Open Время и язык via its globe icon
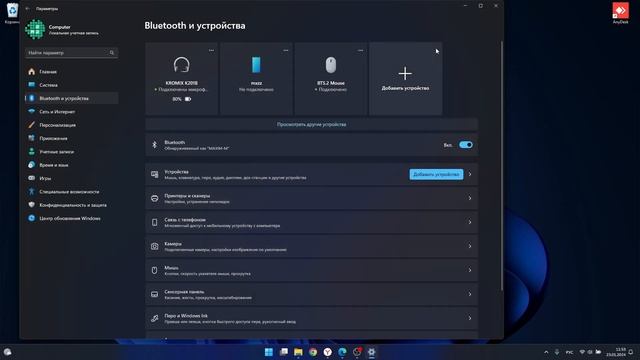 pyautogui.click(x=31, y=165)
